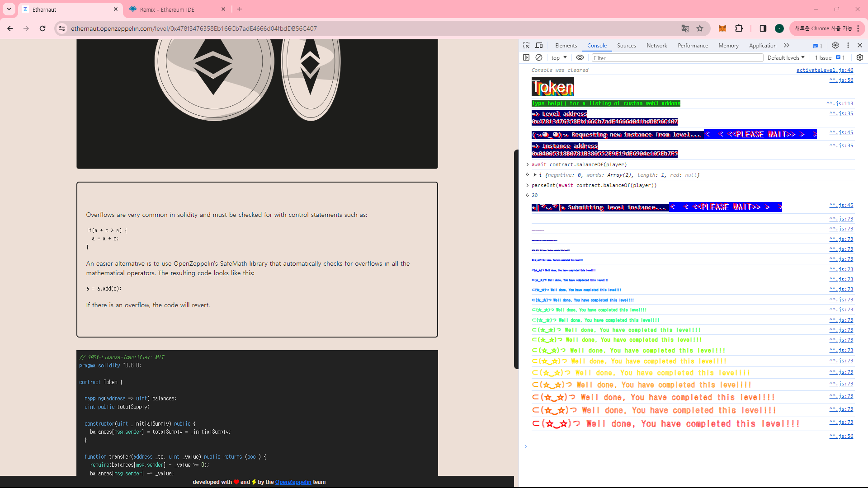Close the Remix - Ethereum IDE tab
868x488 pixels.
223,9
